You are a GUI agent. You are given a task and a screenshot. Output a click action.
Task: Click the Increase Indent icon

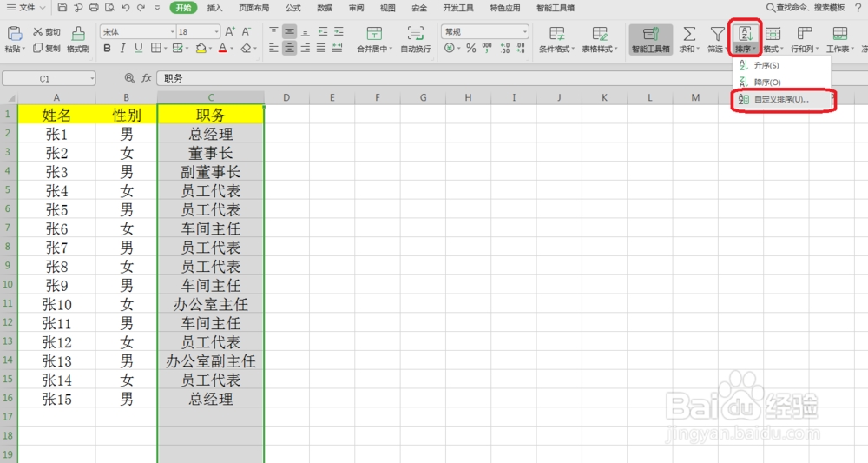(339, 31)
